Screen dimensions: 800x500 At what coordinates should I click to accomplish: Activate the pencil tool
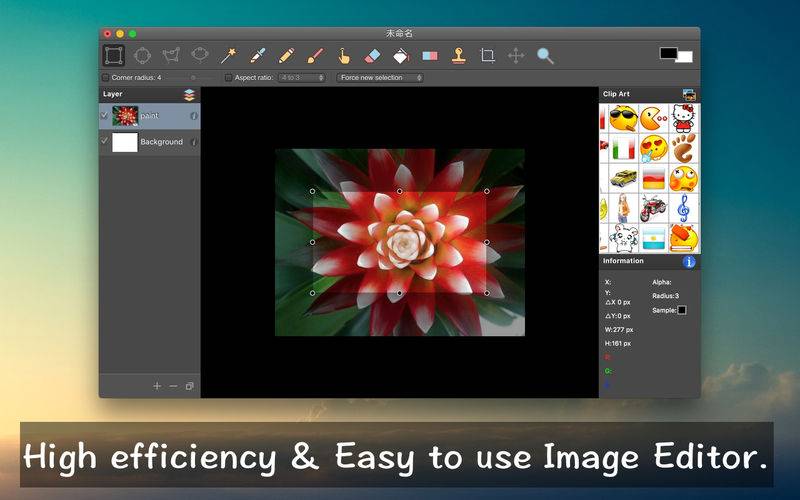tap(286, 56)
